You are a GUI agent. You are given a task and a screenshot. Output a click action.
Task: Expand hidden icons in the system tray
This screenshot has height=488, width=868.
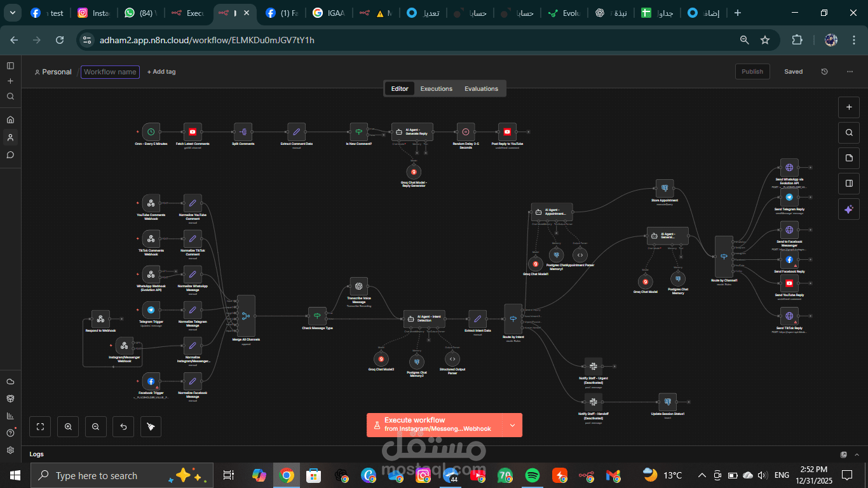702,475
